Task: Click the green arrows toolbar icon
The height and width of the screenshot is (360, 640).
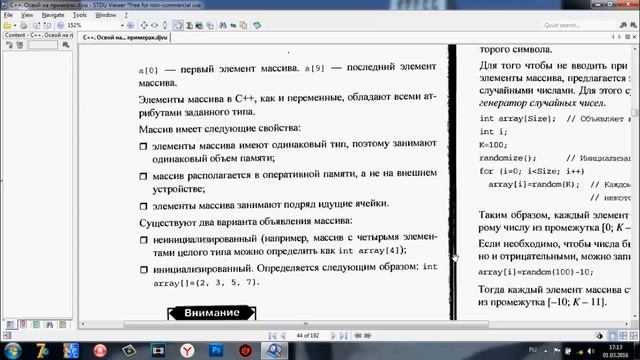Action: [x=233, y=25]
